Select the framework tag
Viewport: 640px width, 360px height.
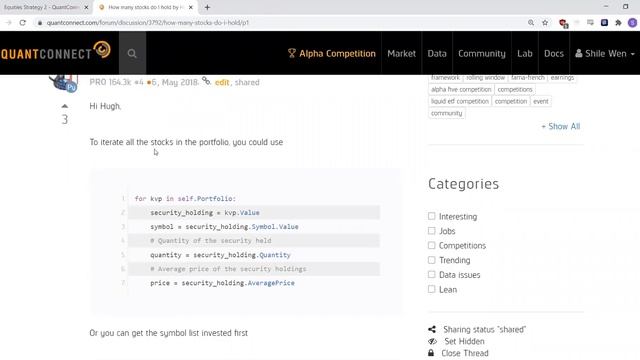[x=445, y=78]
